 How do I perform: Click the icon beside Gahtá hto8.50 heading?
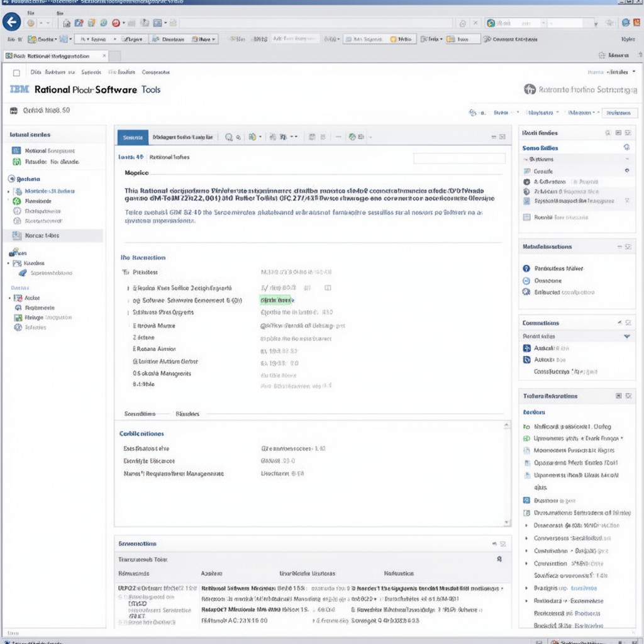14,111
